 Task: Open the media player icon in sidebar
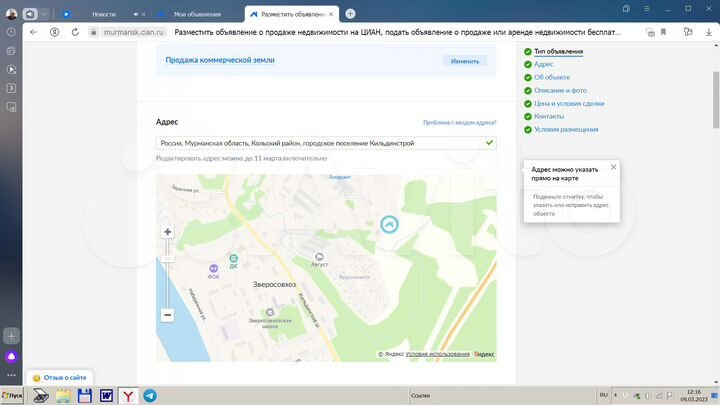11,69
